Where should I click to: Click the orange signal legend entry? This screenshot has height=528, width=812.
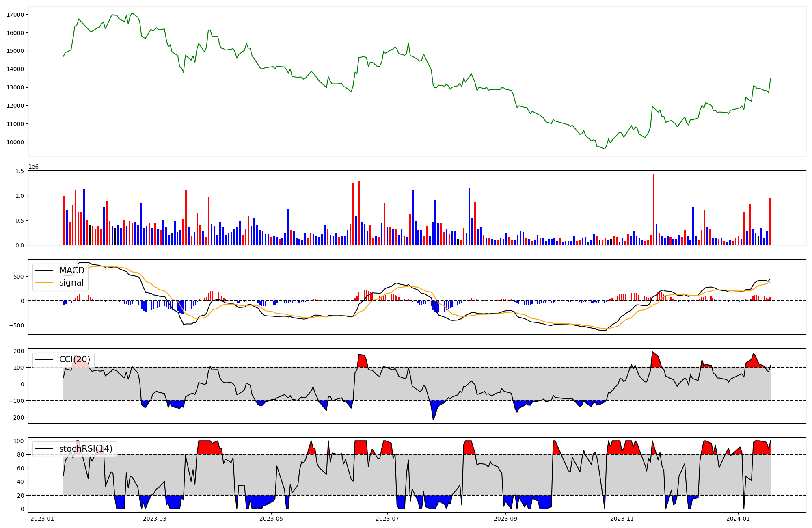pos(71,283)
